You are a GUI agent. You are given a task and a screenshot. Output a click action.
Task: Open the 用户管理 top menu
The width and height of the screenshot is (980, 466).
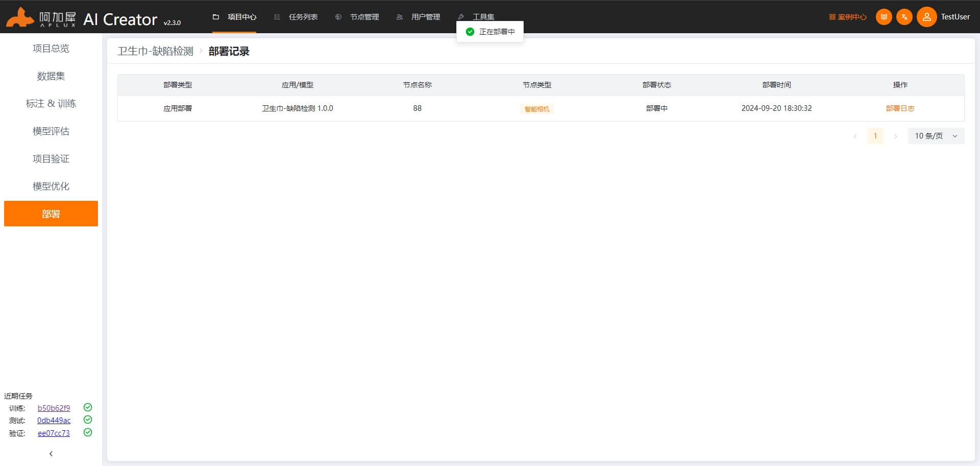click(419, 17)
